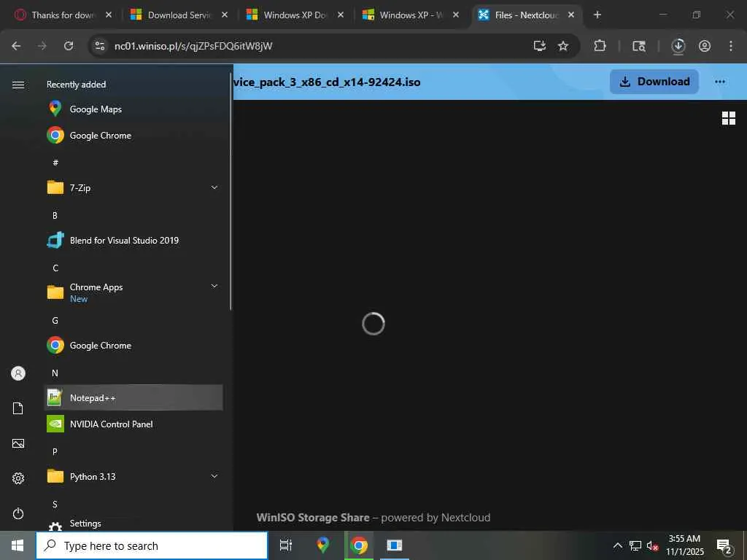
Task: Open Chrome extensions puzzle icon
Action: (x=600, y=46)
